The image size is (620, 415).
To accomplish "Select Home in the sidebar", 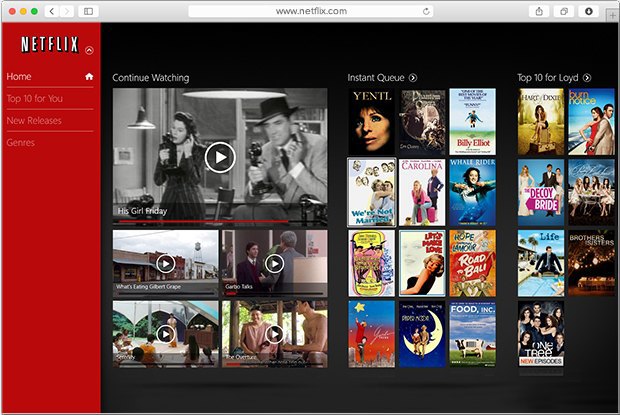I will pyautogui.click(x=50, y=77).
